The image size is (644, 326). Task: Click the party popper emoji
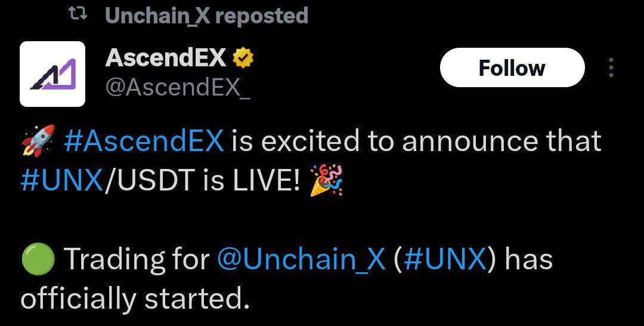pyautogui.click(x=327, y=180)
